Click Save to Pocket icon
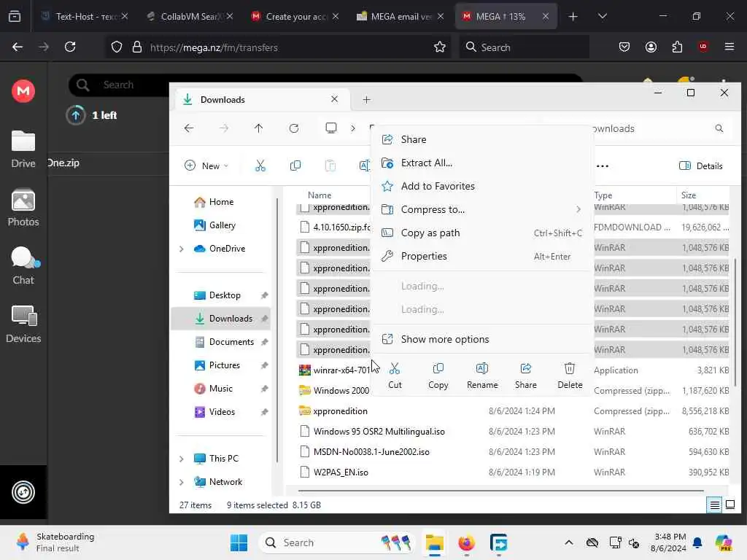The image size is (747, 560). tap(624, 47)
